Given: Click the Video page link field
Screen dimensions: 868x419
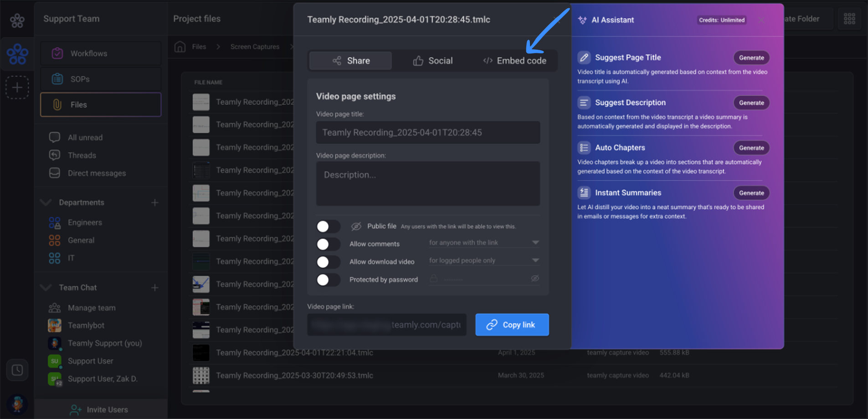Looking at the screenshot, I should coord(387,325).
